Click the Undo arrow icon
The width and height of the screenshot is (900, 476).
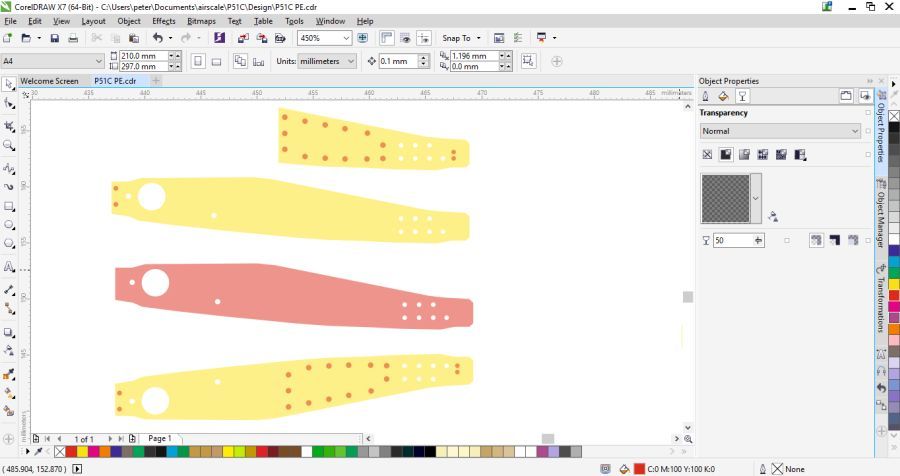click(x=159, y=38)
